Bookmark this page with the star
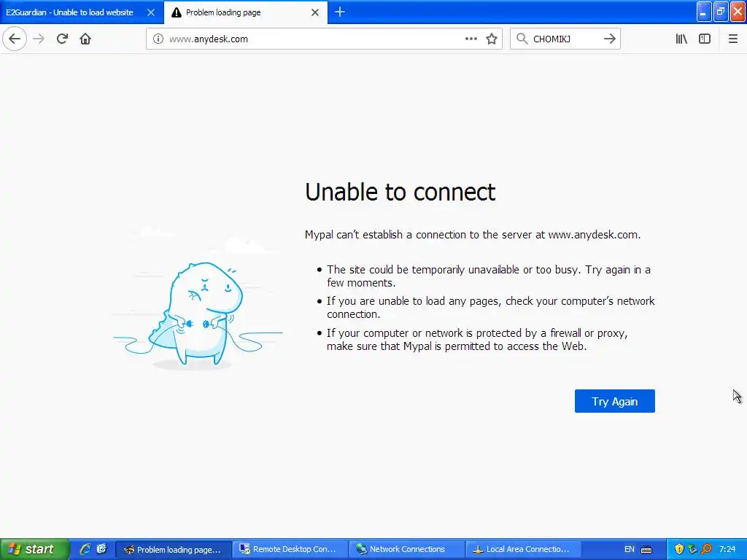The image size is (747, 560). click(492, 39)
